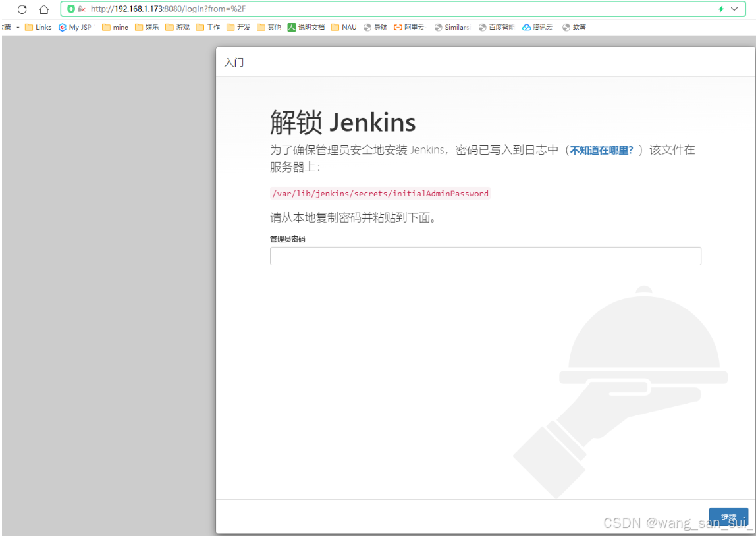Click the 解锁 Jenkins heading

click(343, 122)
